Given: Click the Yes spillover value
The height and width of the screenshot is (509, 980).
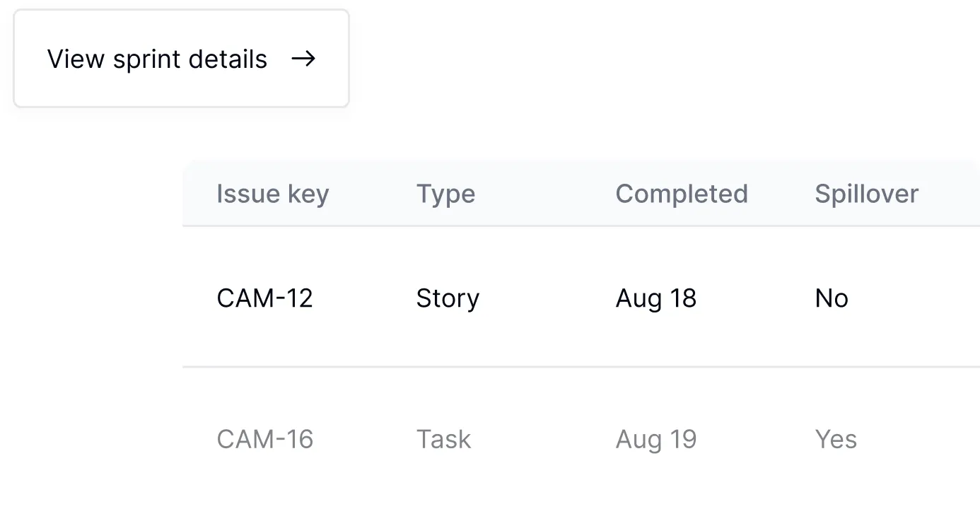Looking at the screenshot, I should (835, 440).
